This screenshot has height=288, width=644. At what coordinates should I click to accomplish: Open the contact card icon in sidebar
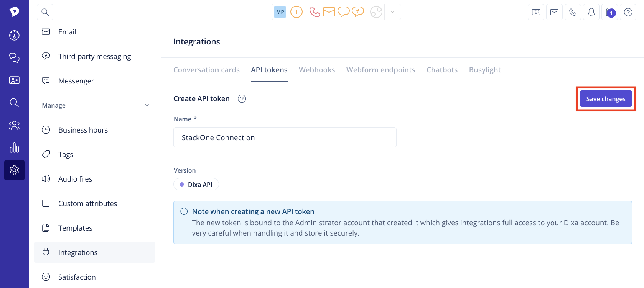[14, 80]
